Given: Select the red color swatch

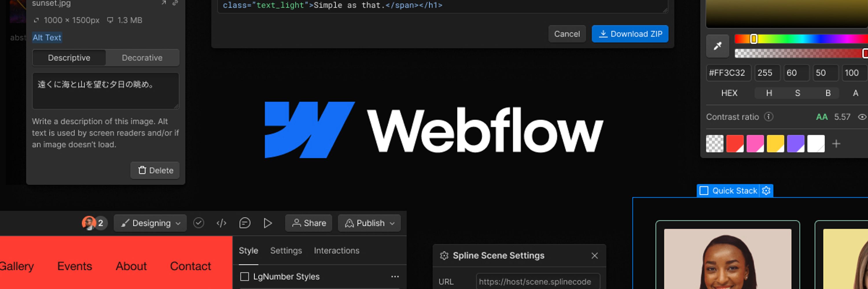Looking at the screenshot, I should tap(735, 144).
